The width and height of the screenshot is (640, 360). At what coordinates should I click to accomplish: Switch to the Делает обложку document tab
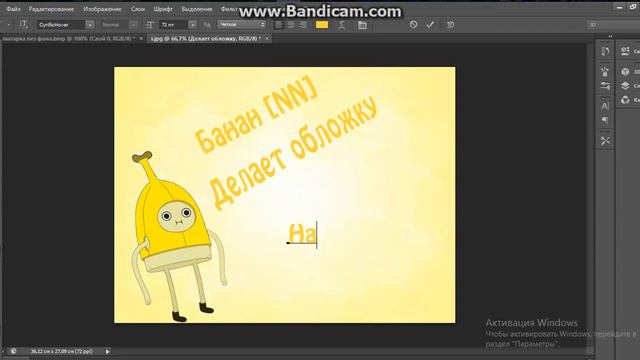(x=206, y=38)
